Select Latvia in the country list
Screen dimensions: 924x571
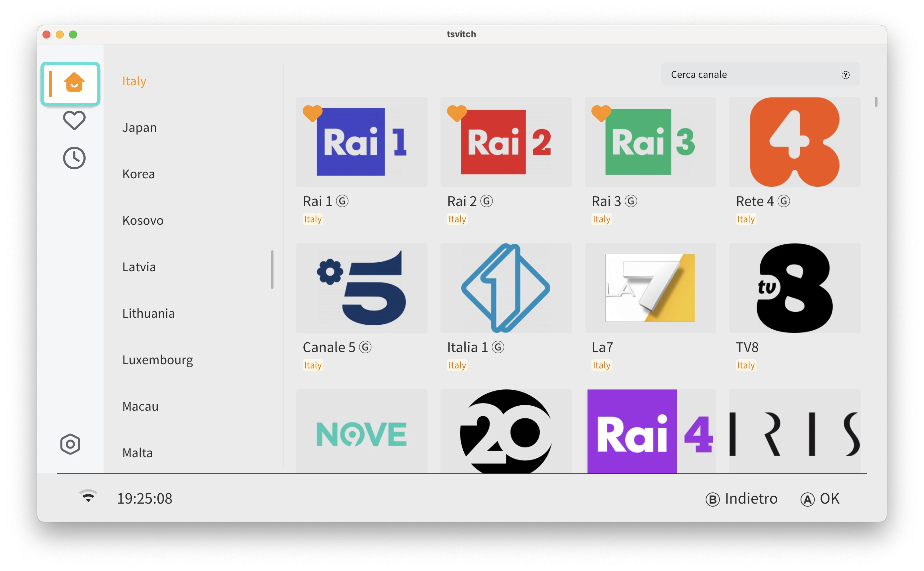coord(139,267)
